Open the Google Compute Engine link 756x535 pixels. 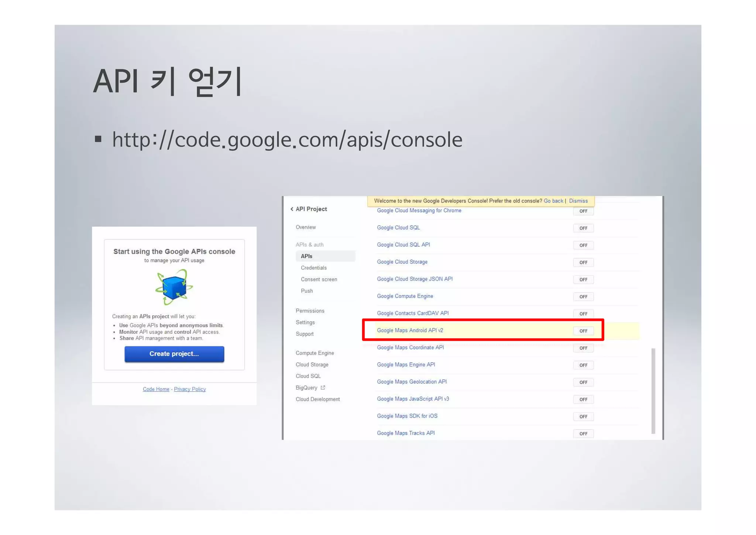(x=405, y=296)
